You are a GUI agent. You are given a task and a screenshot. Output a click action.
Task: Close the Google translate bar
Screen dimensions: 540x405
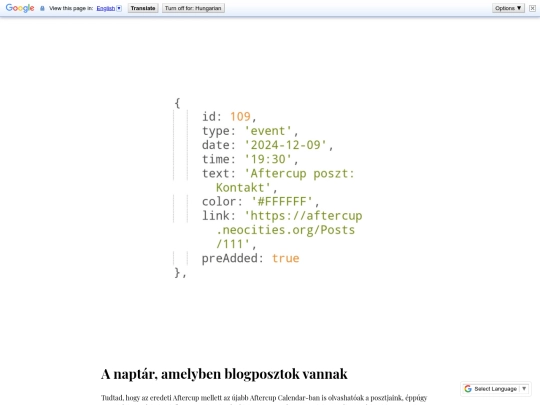pyautogui.click(x=532, y=8)
